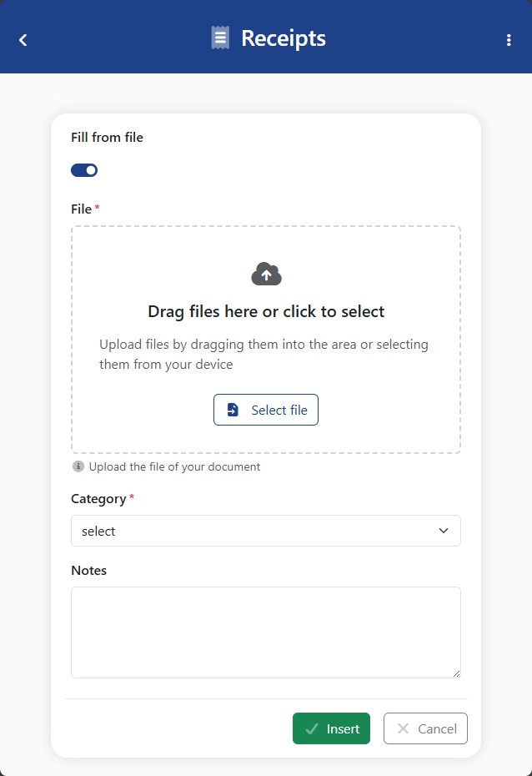The width and height of the screenshot is (532, 776).
Task: Click the 'Drag files here' heading text
Action: coord(266,312)
